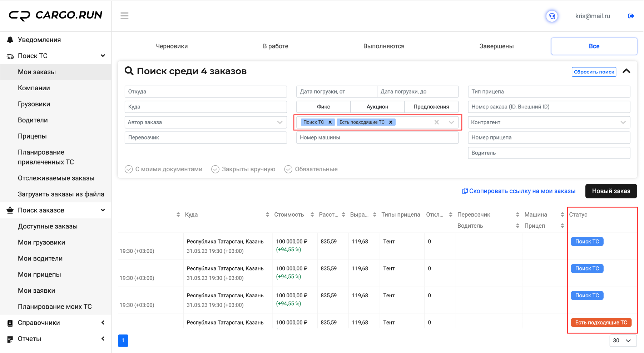Expand the Автор заказа dropdown
This screenshot has width=644, height=353.
279,122
